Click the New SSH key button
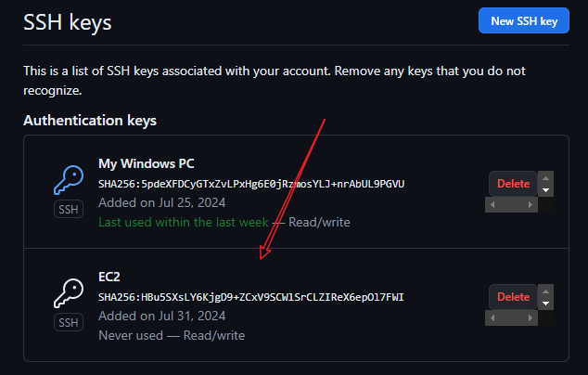This screenshot has height=375, width=588. [x=523, y=21]
